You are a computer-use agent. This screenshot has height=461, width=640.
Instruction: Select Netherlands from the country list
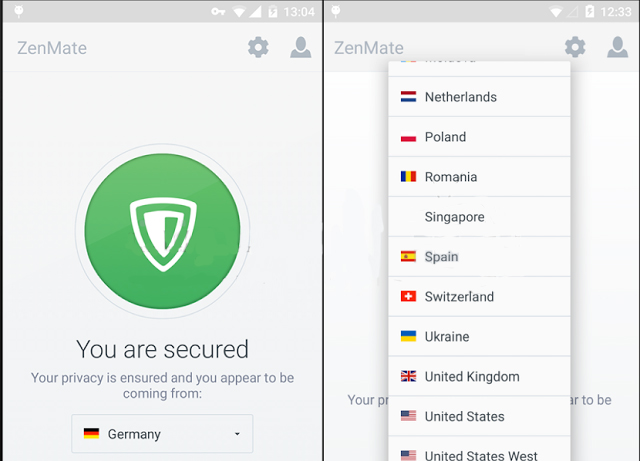[479, 97]
